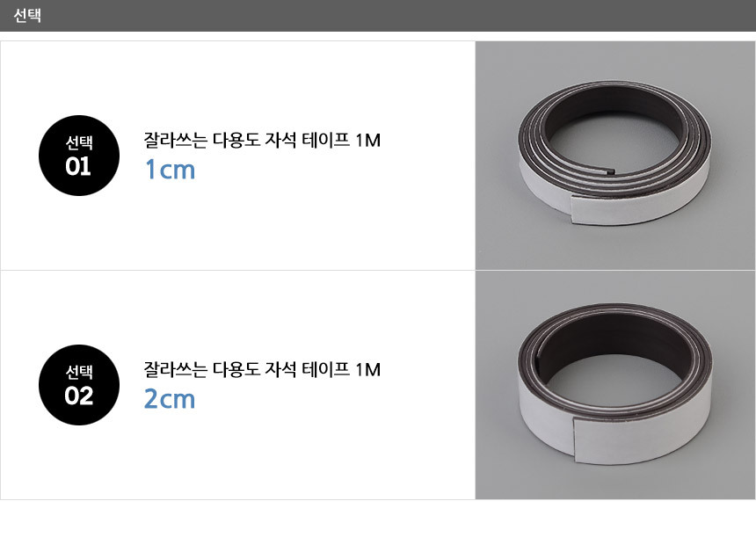Click the 선택 header label at top
Screen dimensions: 756x552
[x=27, y=16]
